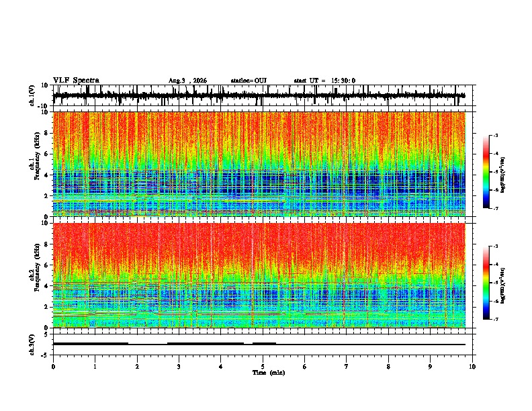
Task: Click the '8' kHz tick on ch.2 spectrogram axis
Action: pyautogui.click(x=46, y=244)
